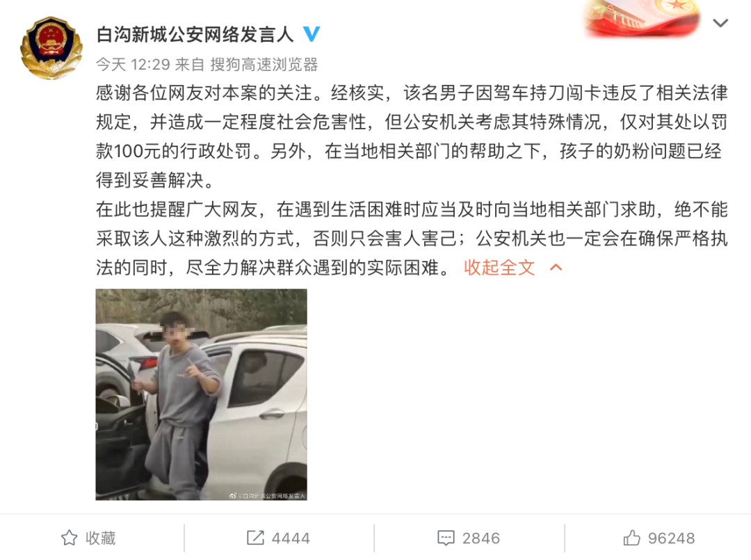Click the blue verified V badge
This screenshot has width=751, height=560.
pyautogui.click(x=312, y=34)
